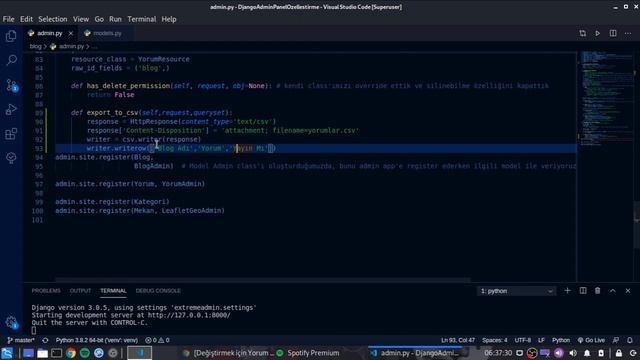This screenshot has width=640, height=360.
Task: Open Source Control view in activity bar
Action: click(11, 85)
